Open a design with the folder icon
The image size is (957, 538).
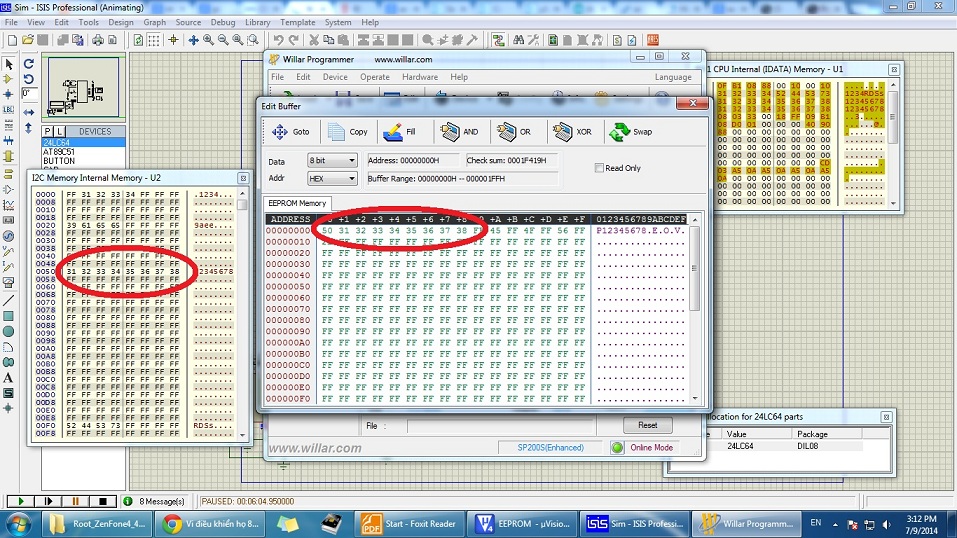tap(27, 40)
